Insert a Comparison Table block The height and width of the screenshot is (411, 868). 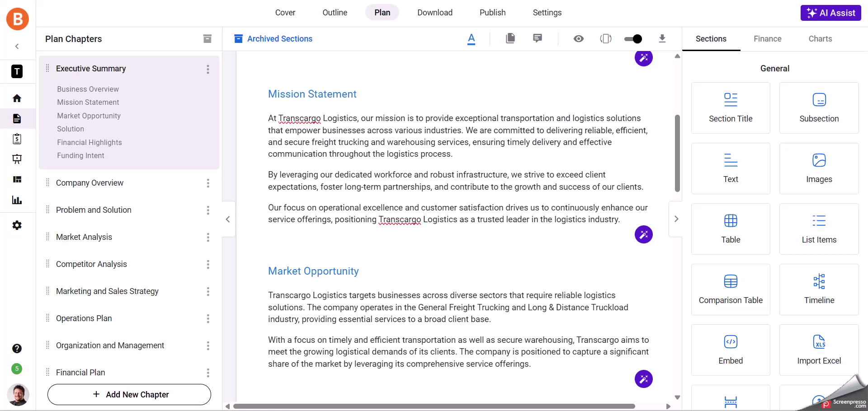coord(731,290)
